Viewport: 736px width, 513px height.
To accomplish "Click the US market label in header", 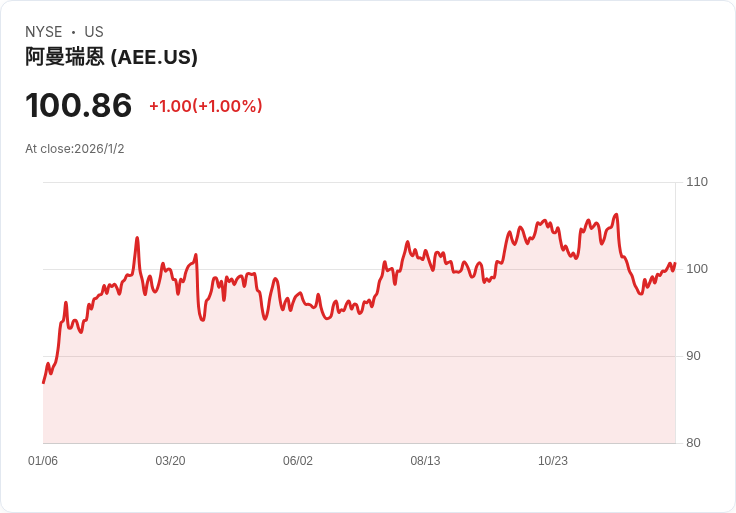I will [94, 32].
